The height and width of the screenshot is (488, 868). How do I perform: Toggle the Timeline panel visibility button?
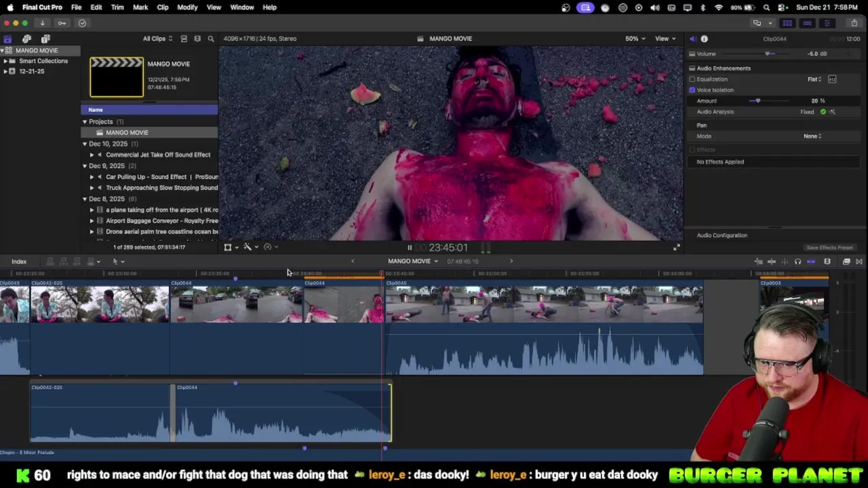(x=807, y=23)
